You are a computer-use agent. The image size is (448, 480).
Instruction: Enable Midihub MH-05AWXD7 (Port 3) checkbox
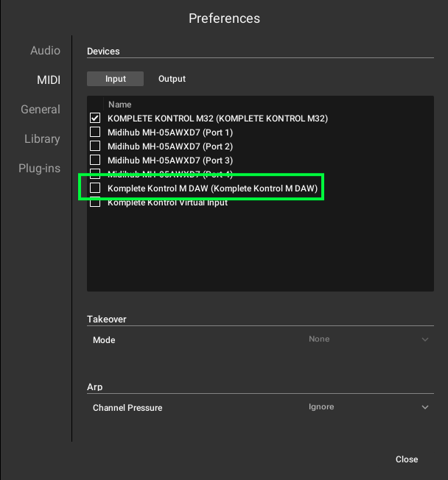95,160
